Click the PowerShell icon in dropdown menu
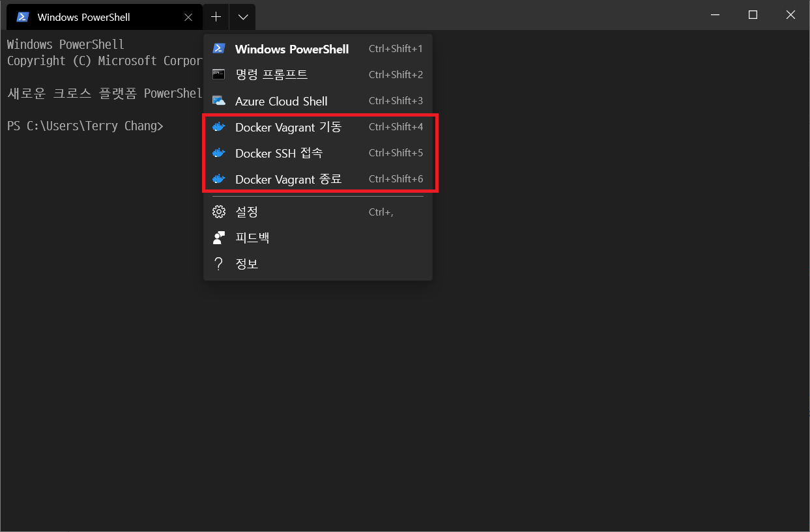This screenshot has height=532, width=810. coord(219,49)
